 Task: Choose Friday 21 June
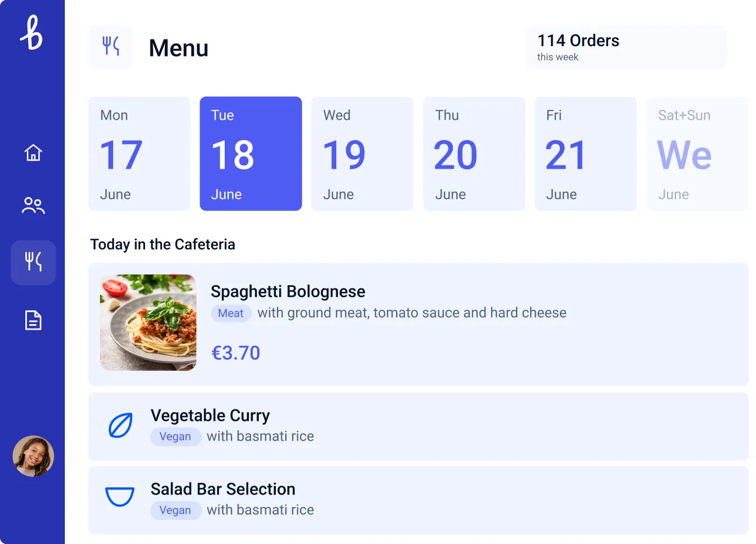pos(586,154)
